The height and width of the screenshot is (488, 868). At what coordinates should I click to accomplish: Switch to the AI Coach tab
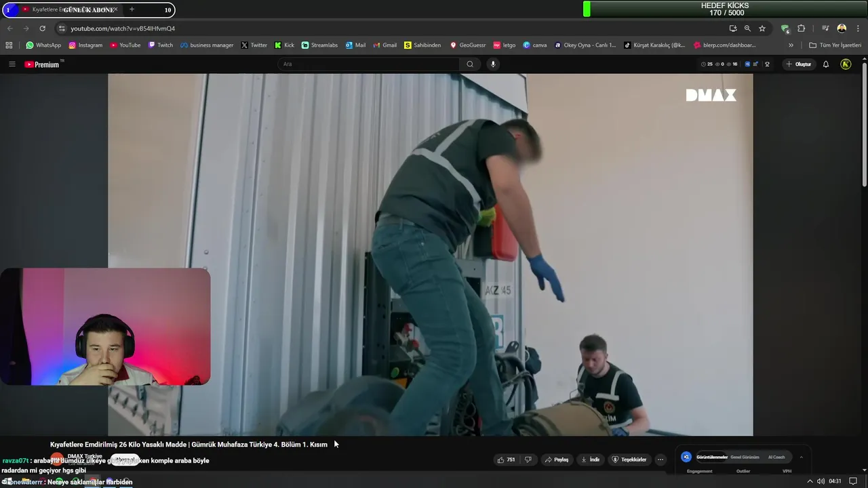click(x=776, y=457)
